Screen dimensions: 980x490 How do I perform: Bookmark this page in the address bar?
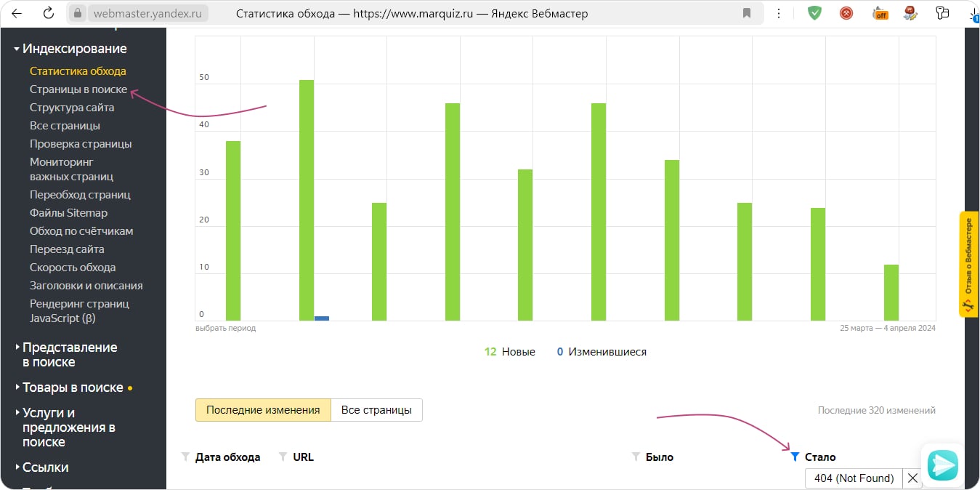pos(747,14)
